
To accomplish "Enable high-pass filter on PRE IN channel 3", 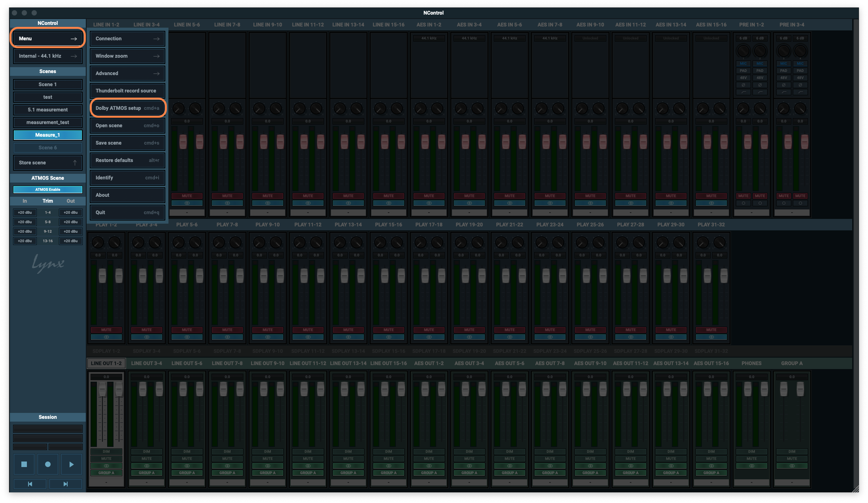I will [784, 92].
